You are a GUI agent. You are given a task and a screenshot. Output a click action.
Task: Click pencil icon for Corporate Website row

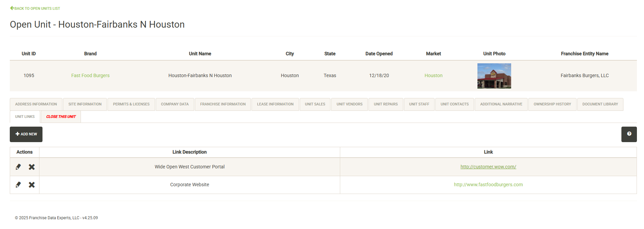coord(18,185)
